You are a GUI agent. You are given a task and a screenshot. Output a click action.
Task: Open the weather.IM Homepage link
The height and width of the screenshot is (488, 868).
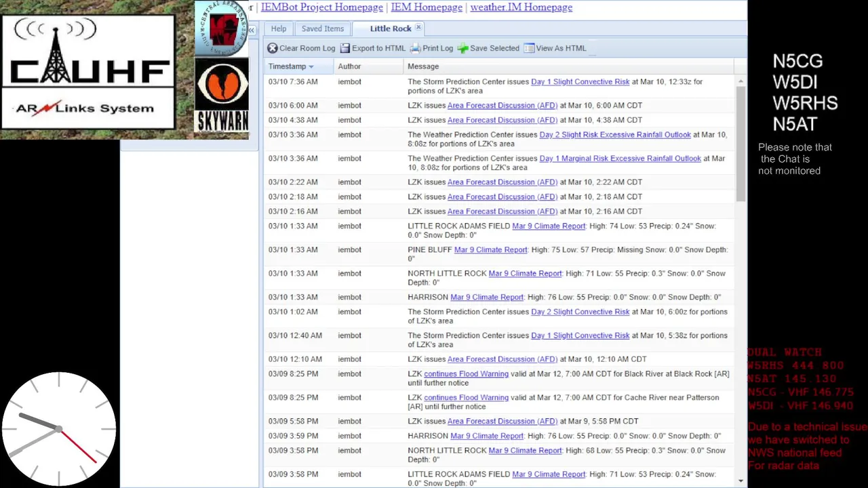click(521, 7)
